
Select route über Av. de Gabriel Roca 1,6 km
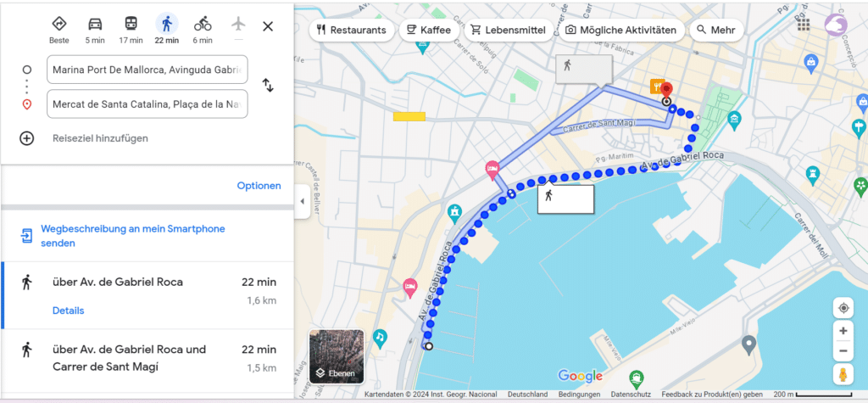tap(147, 295)
